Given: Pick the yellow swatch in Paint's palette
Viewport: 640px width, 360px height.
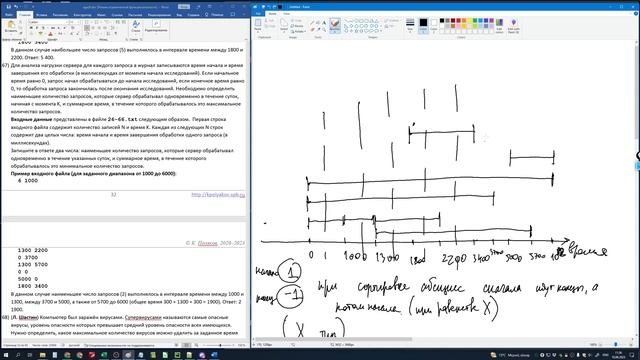Looking at the screenshot, I should pyautogui.click(x=469, y=20).
